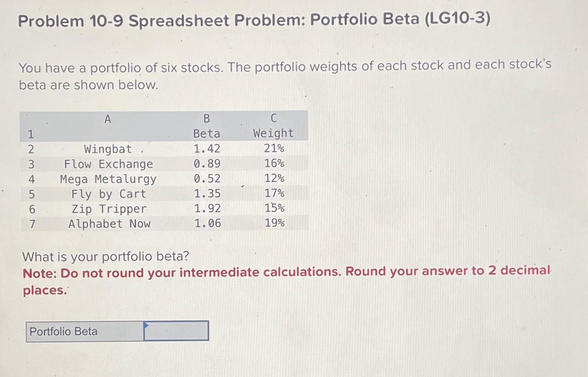Click the red rounding note text
Viewport: 588px width, 377px height.
coord(286,280)
